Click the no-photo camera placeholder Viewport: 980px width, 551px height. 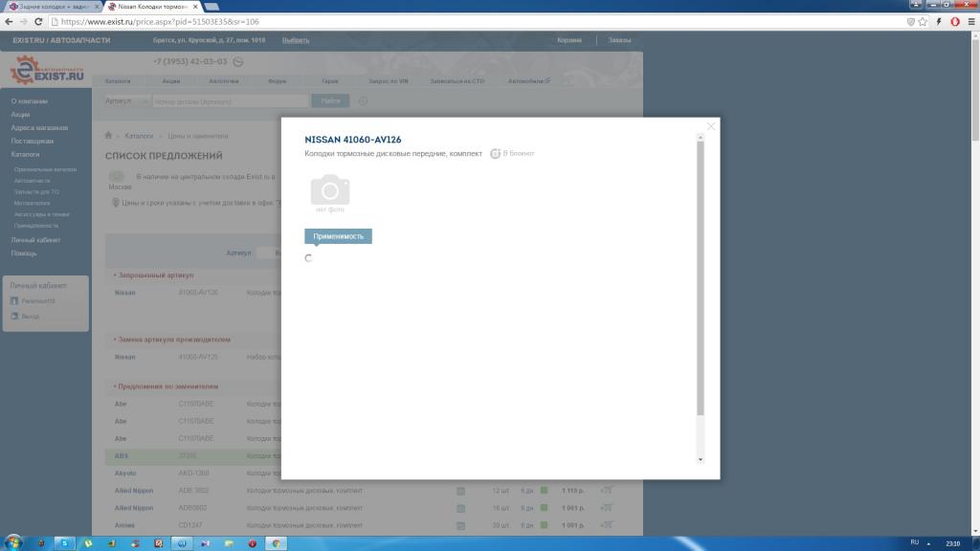tap(330, 193)
